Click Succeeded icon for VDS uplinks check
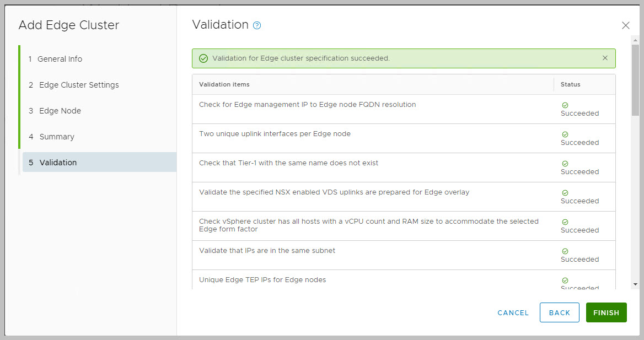 click(565, 193)
